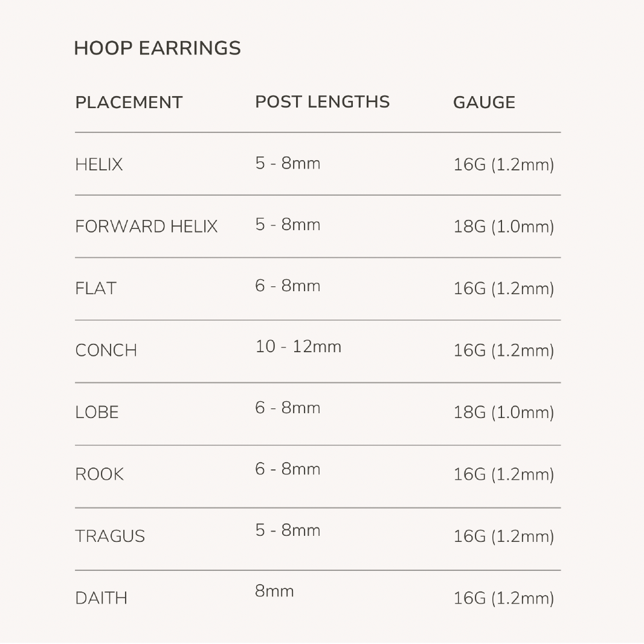Select the CONCH placement label
The height and width of the screenshot is (644, 644).
coord(106,350)
